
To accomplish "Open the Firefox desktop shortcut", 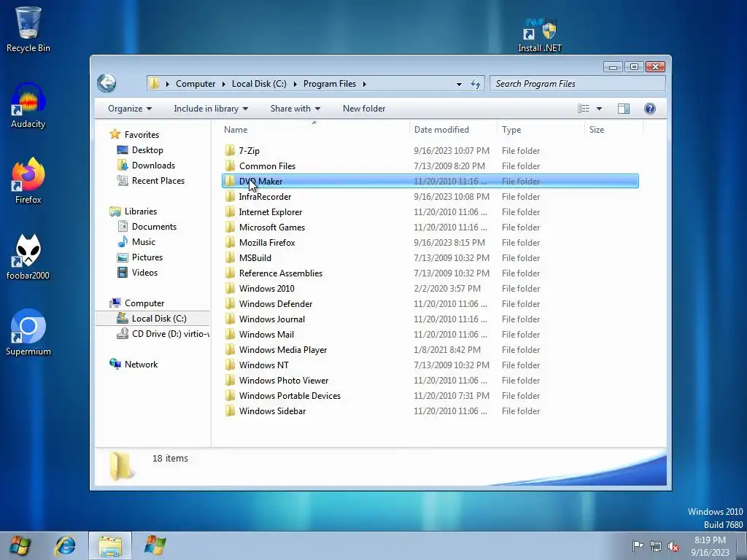I will [x=28, y=181].
